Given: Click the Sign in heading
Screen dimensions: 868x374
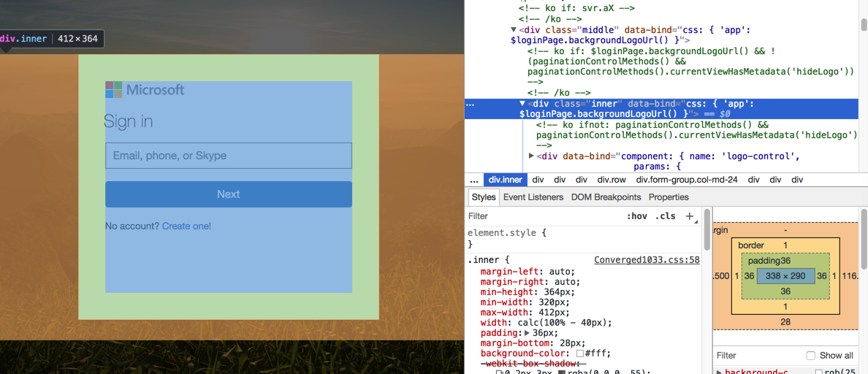Looking at the screenshot, I should (x=129, y=122).
